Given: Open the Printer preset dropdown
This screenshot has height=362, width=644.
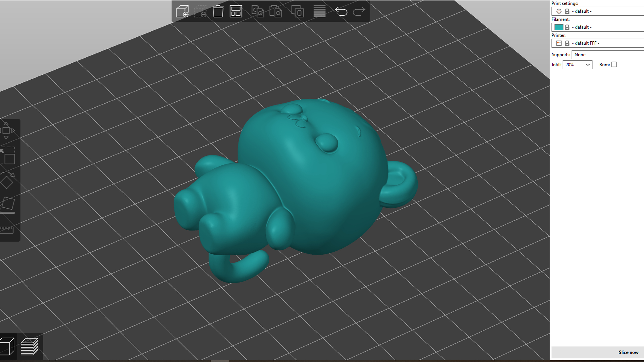Looking at the screenshot, I should [x=598, y=43].
